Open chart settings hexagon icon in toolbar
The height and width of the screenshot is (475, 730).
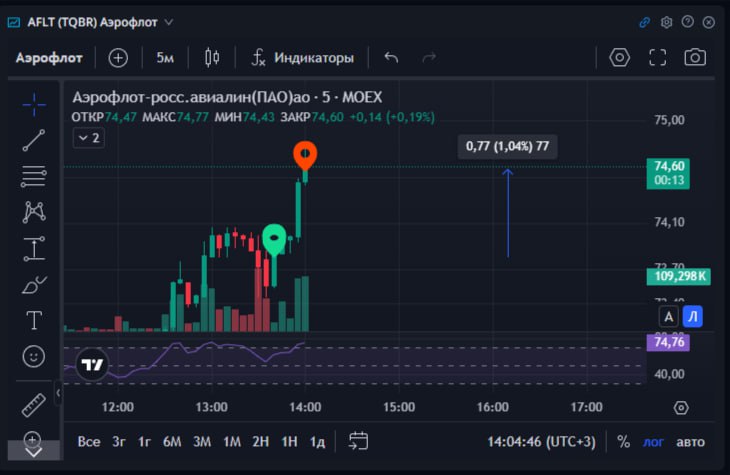[620, 58]
